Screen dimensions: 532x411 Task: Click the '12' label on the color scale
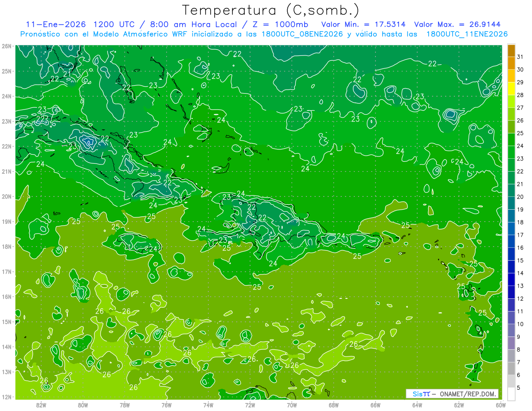520,298
